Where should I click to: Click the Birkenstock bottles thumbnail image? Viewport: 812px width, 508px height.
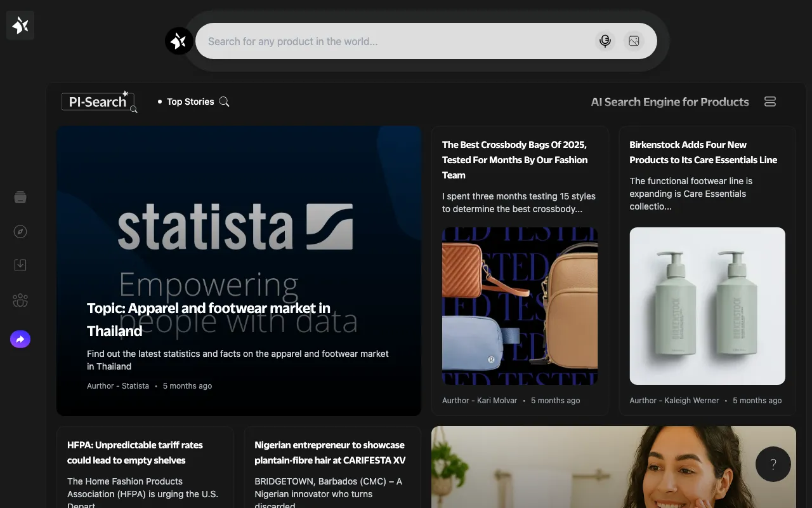point(707,306)
